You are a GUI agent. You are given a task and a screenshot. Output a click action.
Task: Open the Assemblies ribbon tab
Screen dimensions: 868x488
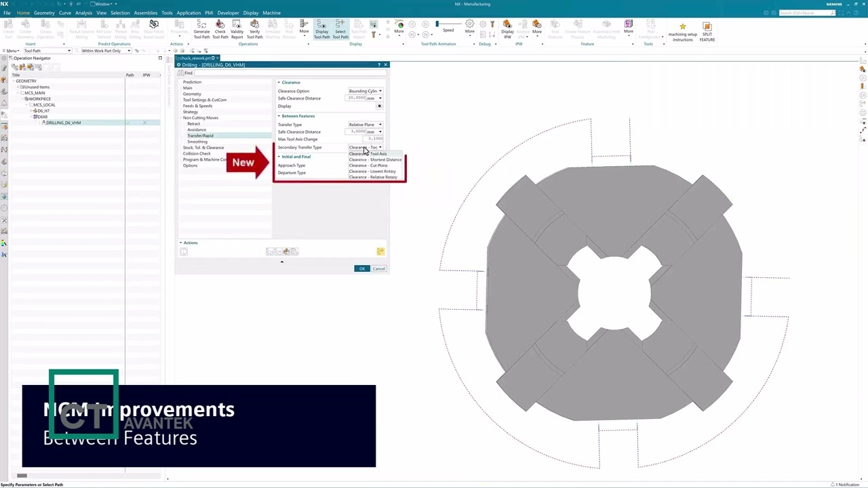click(146, 13)
